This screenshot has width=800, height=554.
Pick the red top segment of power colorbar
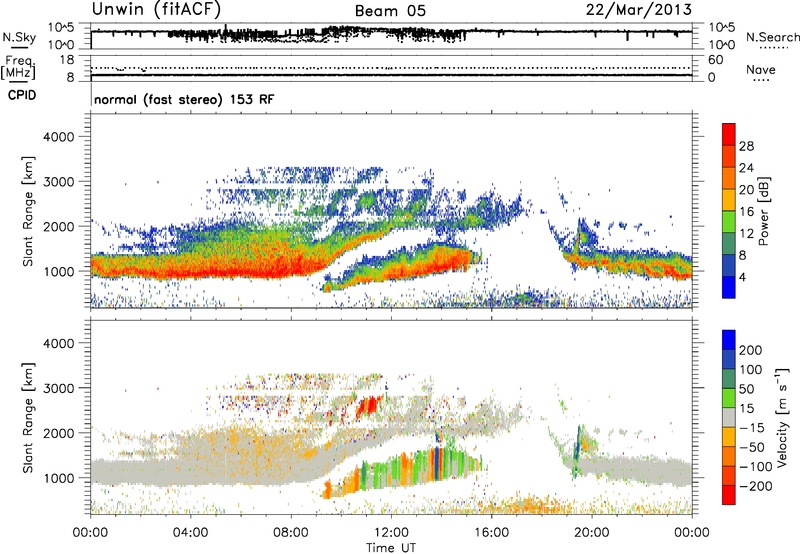click(x=729, y=135)
